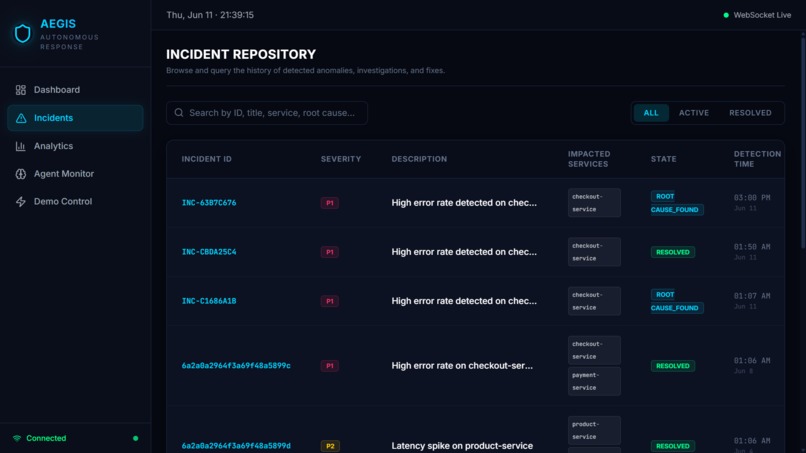
Task: Click ROOT CAUSE_FOUND badge of INC-63B7C676
Action: [x=676, y=203]
